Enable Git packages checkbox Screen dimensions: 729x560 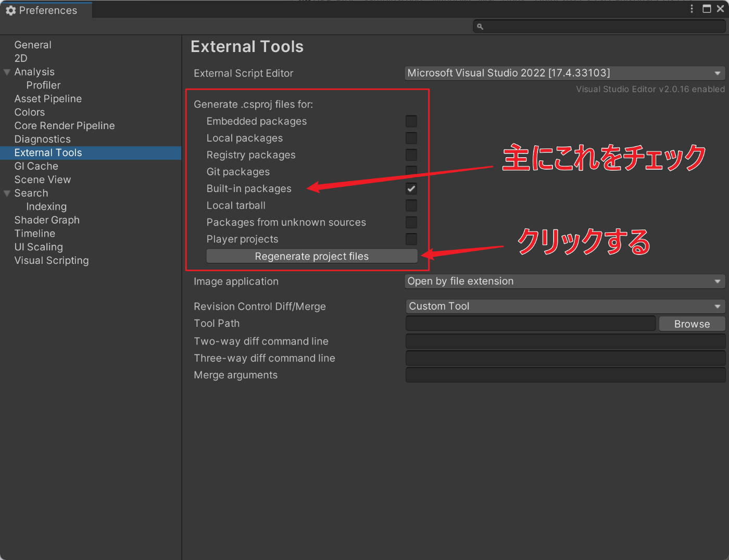tap(411, 171)
